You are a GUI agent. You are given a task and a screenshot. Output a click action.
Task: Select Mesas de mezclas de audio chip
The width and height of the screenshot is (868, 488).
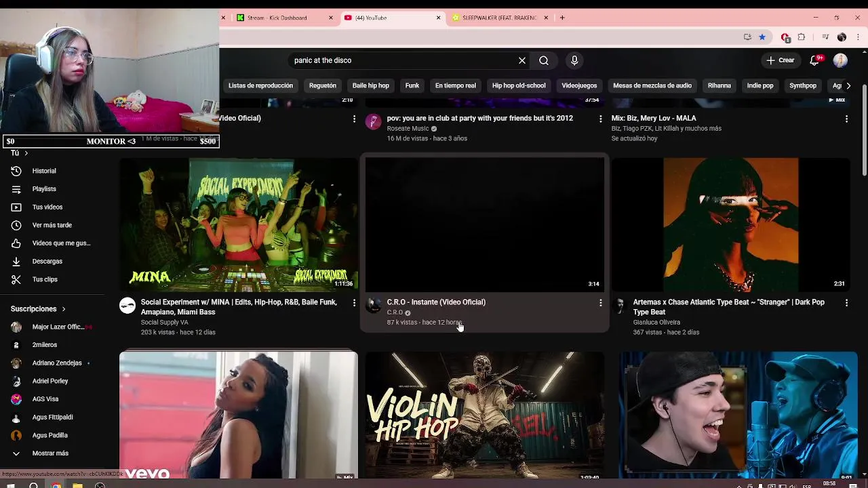[x=652, y=85]
